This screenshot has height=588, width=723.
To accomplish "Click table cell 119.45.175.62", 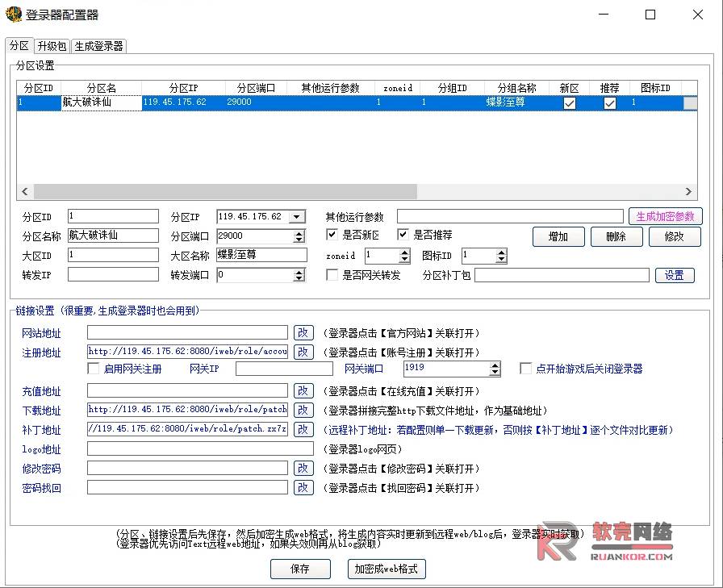I will click(183, 102).
